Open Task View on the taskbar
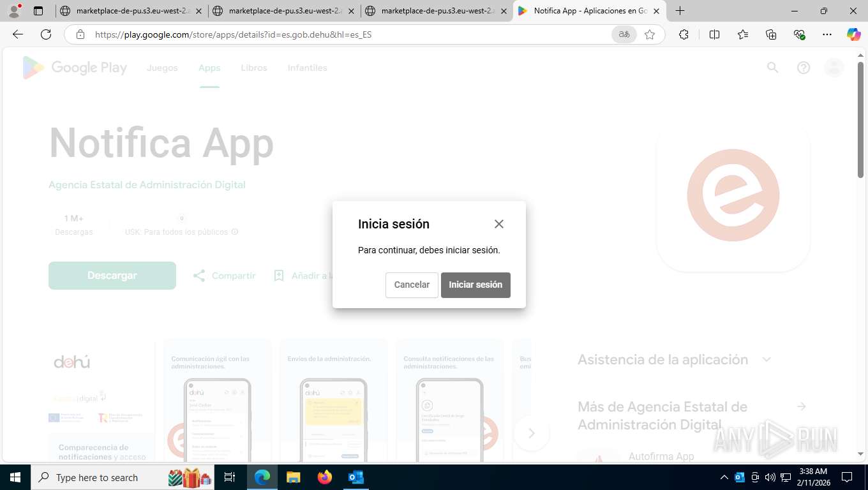 (230, 477)
